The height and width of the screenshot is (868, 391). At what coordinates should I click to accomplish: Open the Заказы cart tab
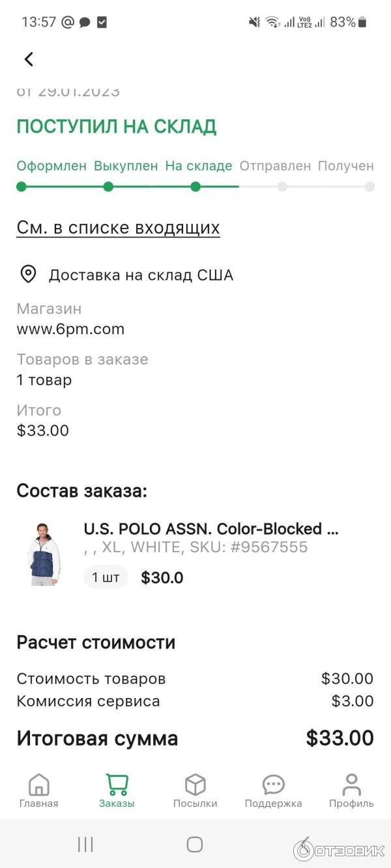point(117,791)
